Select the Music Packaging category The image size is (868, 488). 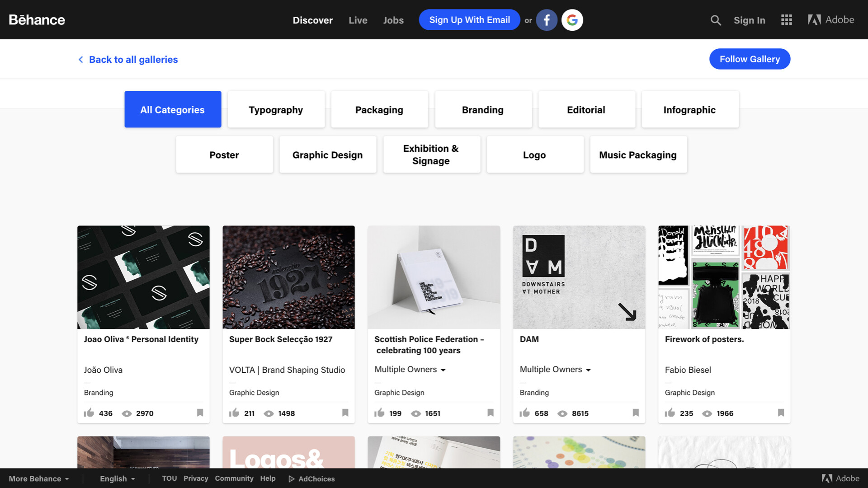click(637, 155)
